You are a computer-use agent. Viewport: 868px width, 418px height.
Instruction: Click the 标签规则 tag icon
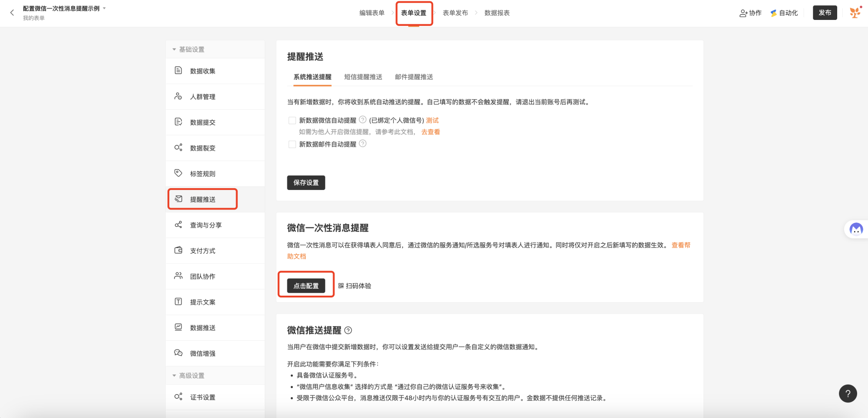178,173
